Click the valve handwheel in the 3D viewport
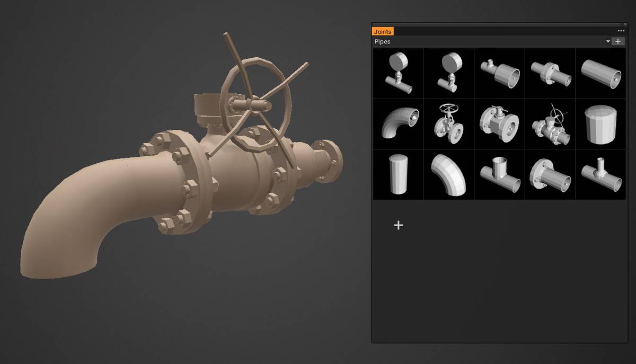The width and height of the screenshot is (636, 364). (257, 105)
